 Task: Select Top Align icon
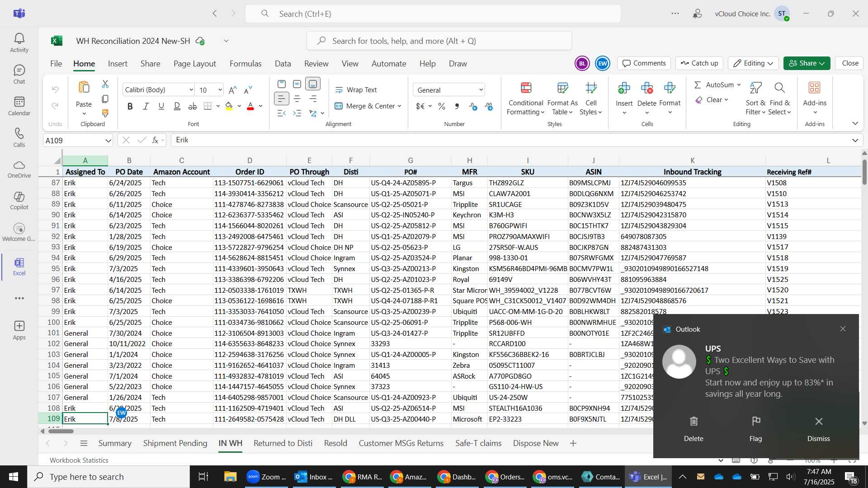(x=282, y=84)
